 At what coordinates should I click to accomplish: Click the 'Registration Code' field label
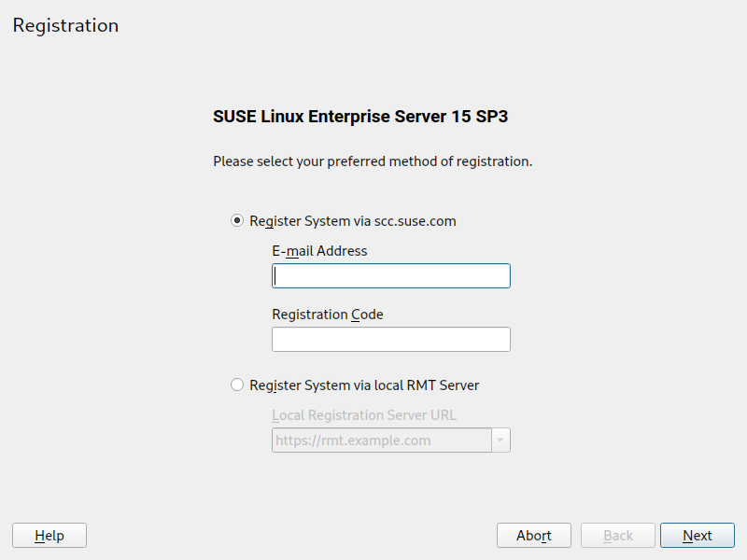(327, 315)
